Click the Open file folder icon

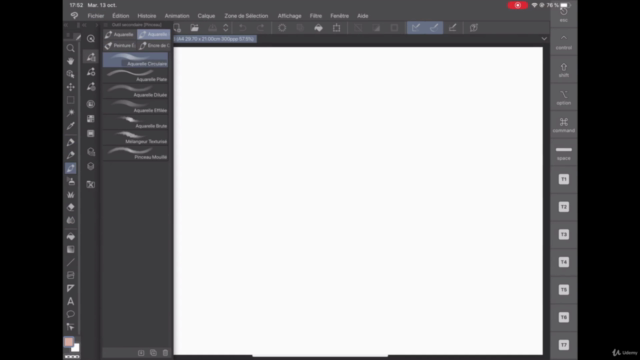tap(195, 28)
